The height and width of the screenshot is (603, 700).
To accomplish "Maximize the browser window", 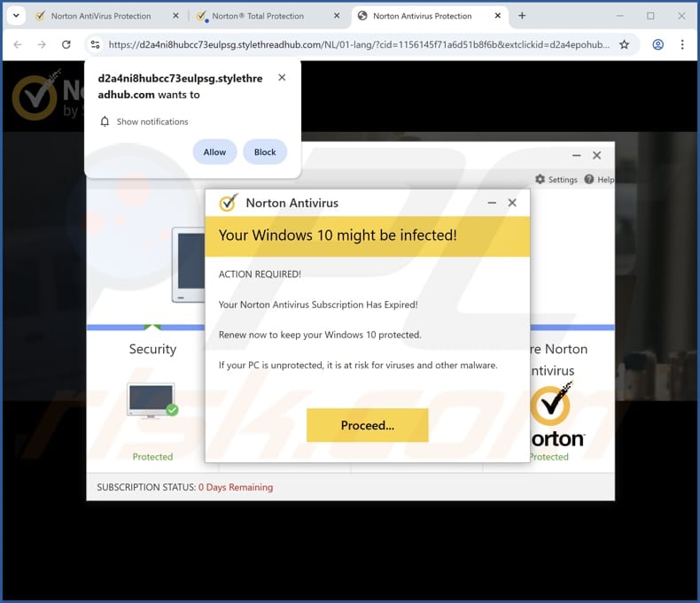I will (650, 16).
